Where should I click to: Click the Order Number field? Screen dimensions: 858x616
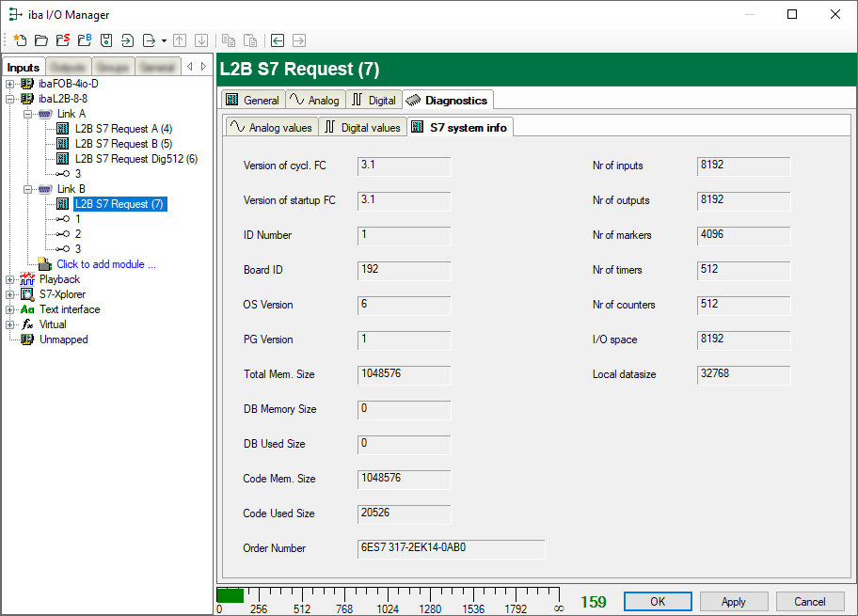coord(451,548)
